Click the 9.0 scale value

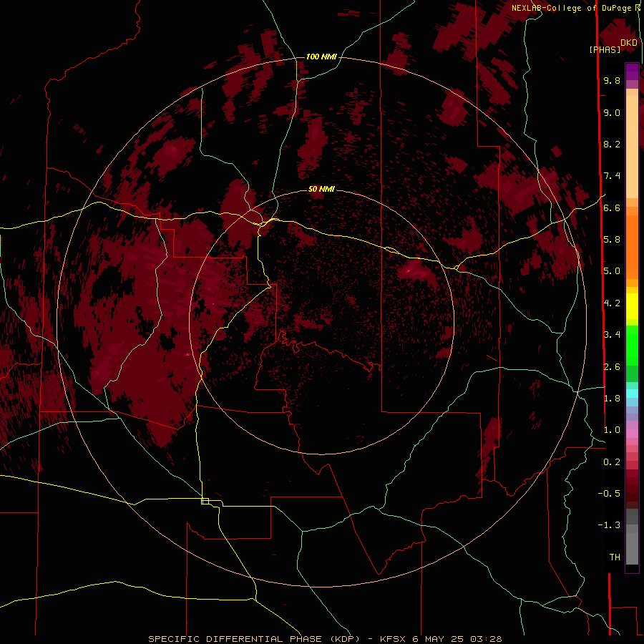(612, 113)
